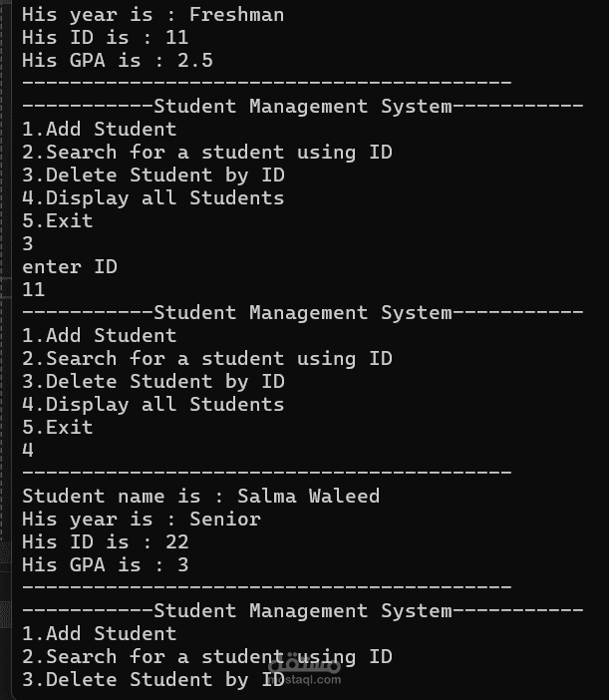Screen dimensions: 609x700
Task: Click the dashed separator line under 'His GPA is : 3'
Action: coord(267,586)
